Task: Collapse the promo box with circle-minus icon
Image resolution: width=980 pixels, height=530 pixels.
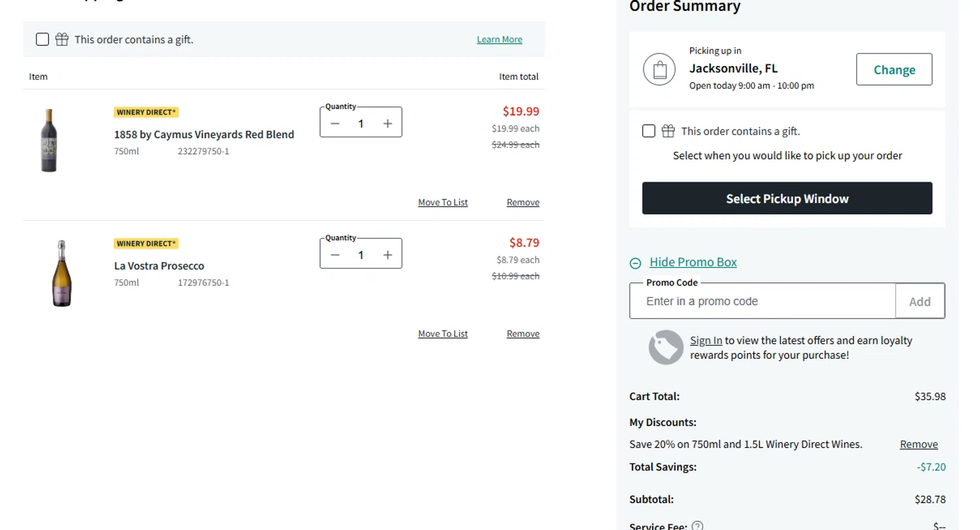Action: [x=635, y=263]
